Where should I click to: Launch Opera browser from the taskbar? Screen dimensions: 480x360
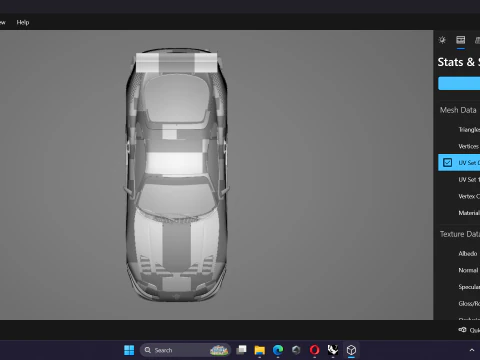(x=314, y=350)
